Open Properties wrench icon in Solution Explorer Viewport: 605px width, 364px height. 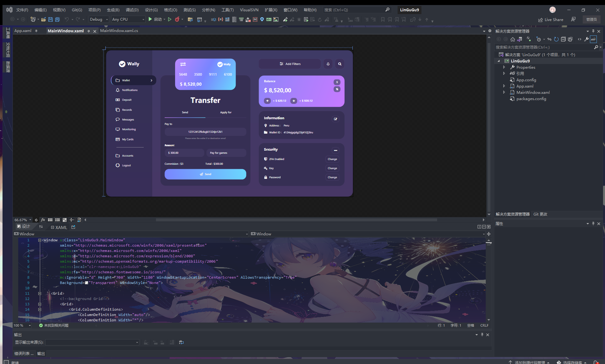586,39
